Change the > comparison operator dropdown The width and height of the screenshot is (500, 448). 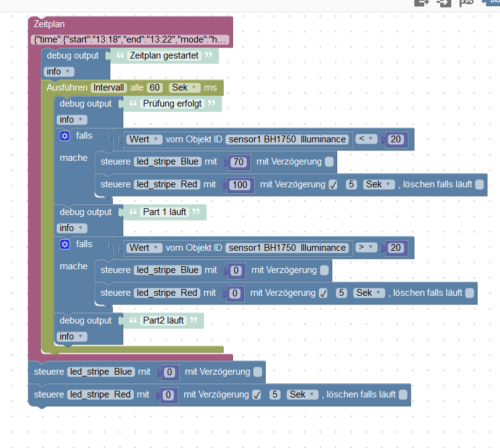pos(366,247)
